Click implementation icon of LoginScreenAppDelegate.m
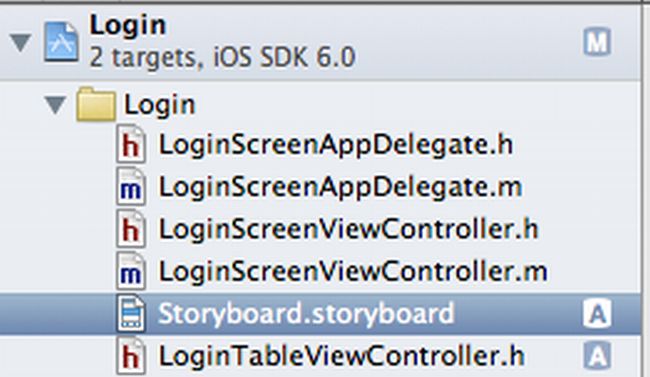650x377 pixels. [131, 187]
